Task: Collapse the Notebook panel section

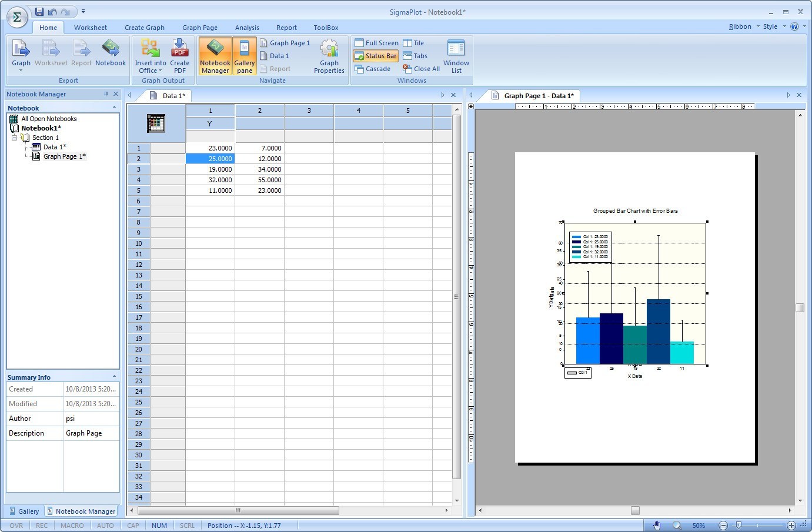Action: point(114,108)
